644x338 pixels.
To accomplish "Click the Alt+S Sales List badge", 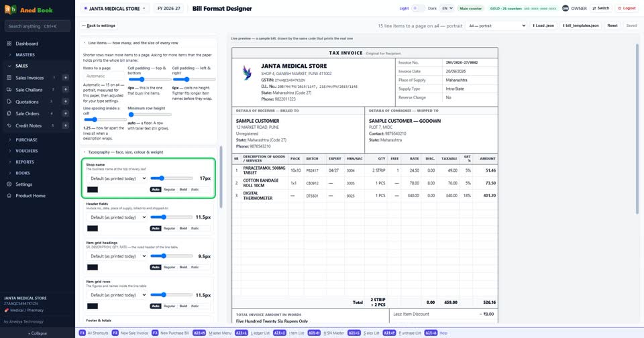I will (354, 333).
